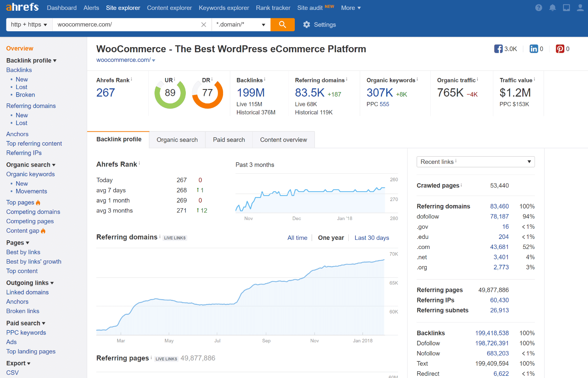Viewport: 588px width, 378px height.
Task: Open the *.domain/* target mode dropdown
Action: (x=241, y=24)
